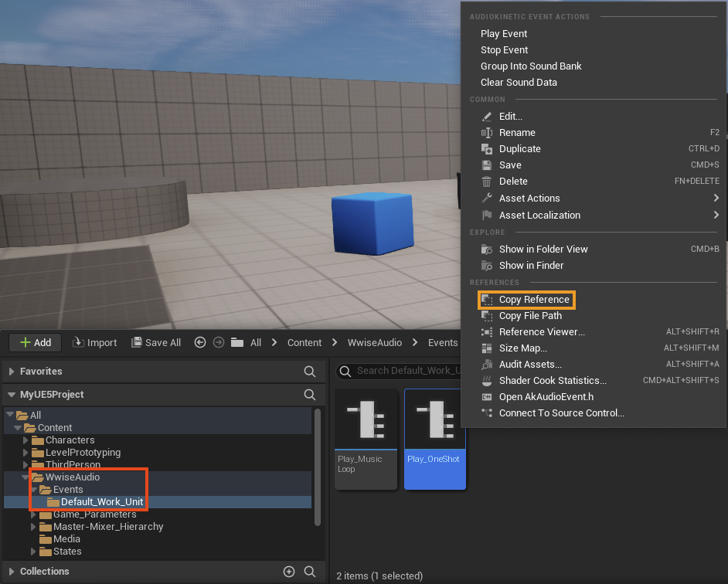728x584 pixels.
Task: Choose Stop Event from context menu
Action: coord(504,50)
